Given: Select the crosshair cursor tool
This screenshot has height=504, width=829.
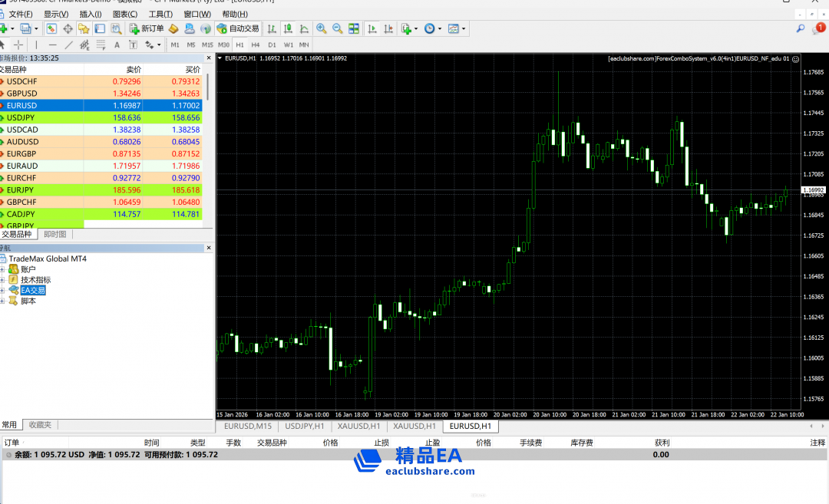Looking at the screenshot, I should click(18, 45).
